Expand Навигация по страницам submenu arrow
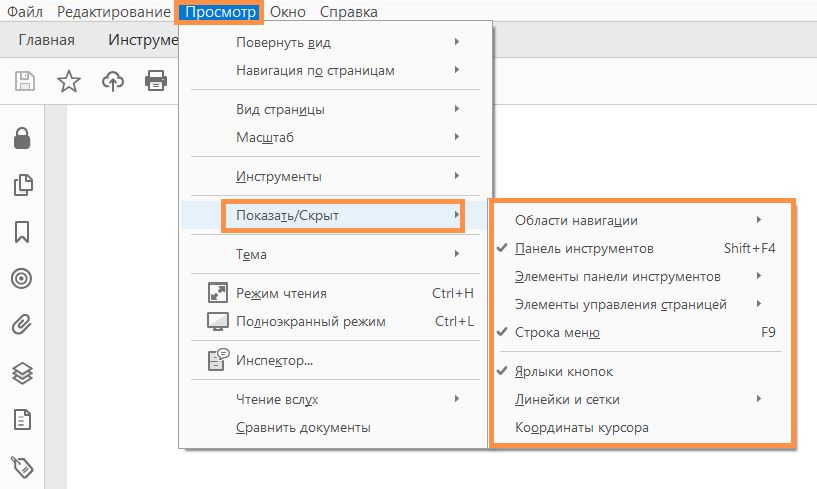817x489 pixels. point(456,70)
